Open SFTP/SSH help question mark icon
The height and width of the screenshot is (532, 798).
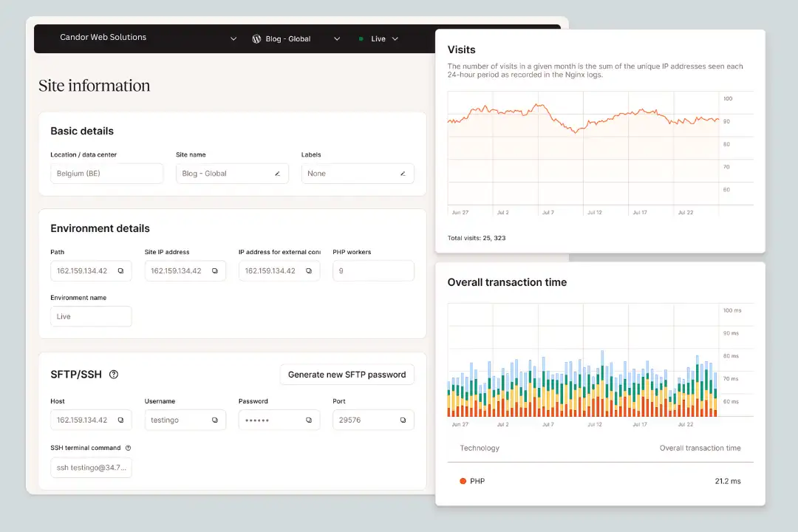(114, 375)
